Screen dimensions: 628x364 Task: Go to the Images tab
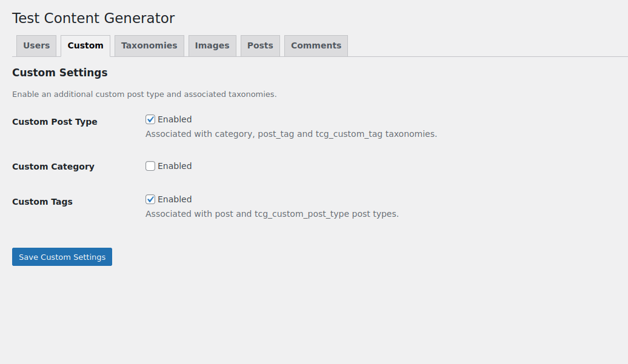pyautogui.click(x=212, y=45)
